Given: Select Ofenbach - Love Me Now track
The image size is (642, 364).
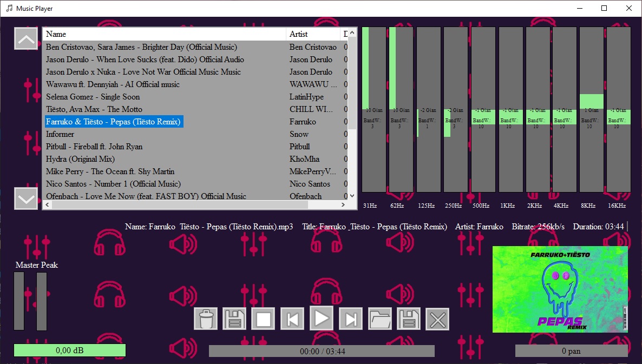Looking at the screenshot, I should pyautogui.click(x=146, y=196).
